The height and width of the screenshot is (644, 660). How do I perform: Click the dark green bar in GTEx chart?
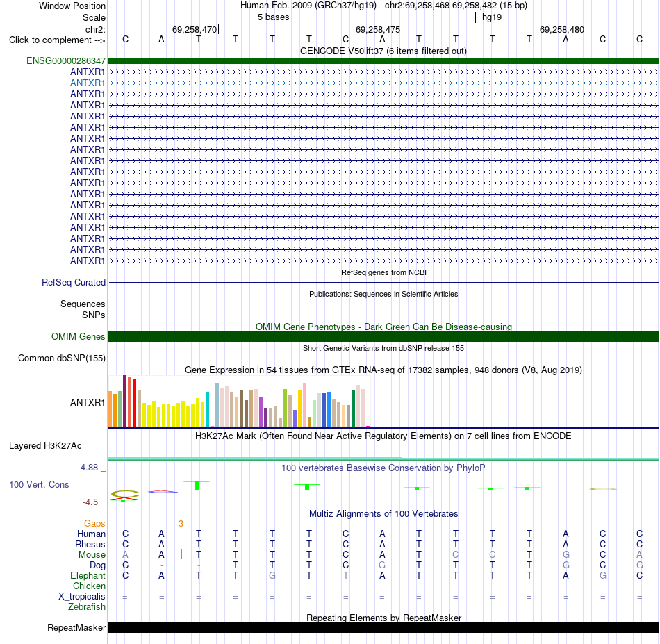pos(353,408)
